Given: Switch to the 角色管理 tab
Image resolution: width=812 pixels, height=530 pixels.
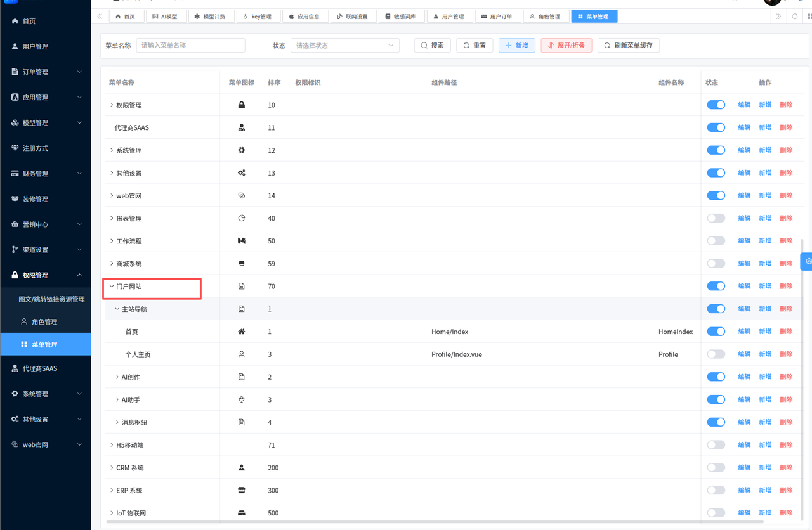Looking at the screenshot, I should tap(545, 16).
